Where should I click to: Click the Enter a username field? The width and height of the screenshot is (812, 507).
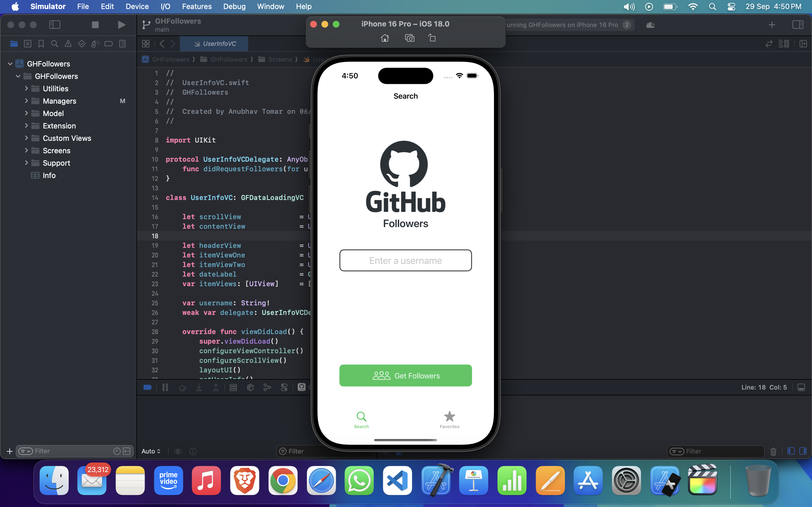pos(405,261)
